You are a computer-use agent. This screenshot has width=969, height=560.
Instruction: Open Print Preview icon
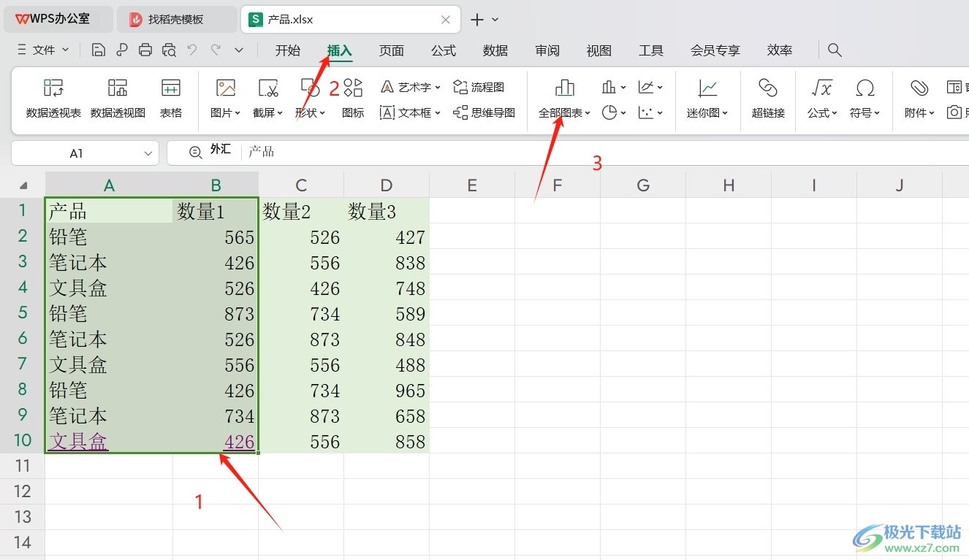click(x=169, y=50)
